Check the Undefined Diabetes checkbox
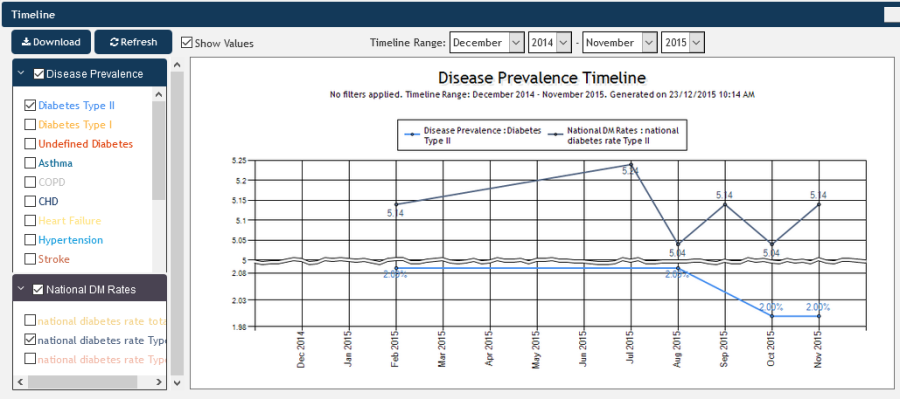This screenshot has height=399, width=900. pos(30,144)
